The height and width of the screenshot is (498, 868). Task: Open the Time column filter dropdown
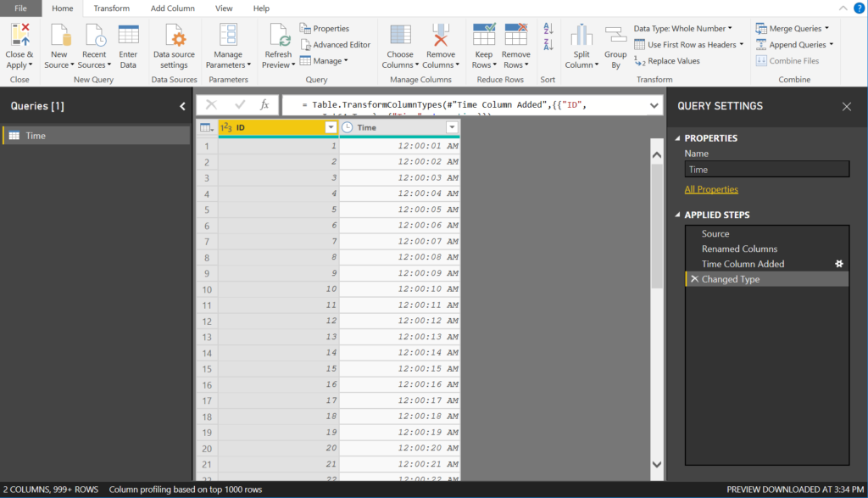tap(452, 127)
